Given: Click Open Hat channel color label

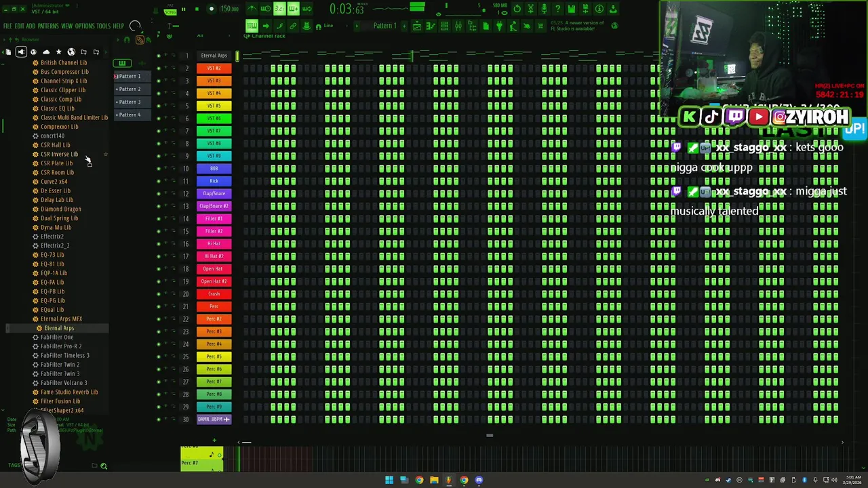Looking at the screenshot, I should pyautogui.click(x=214, y=269).
